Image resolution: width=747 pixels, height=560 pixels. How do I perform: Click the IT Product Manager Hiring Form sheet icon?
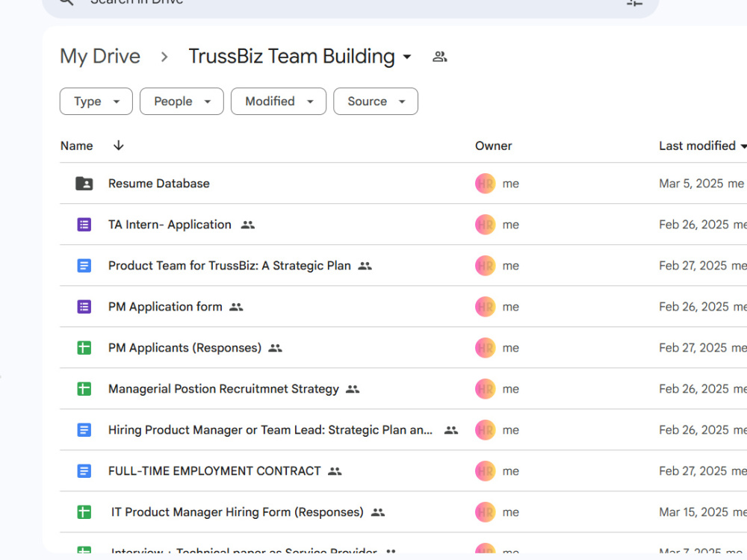[84, 512]
